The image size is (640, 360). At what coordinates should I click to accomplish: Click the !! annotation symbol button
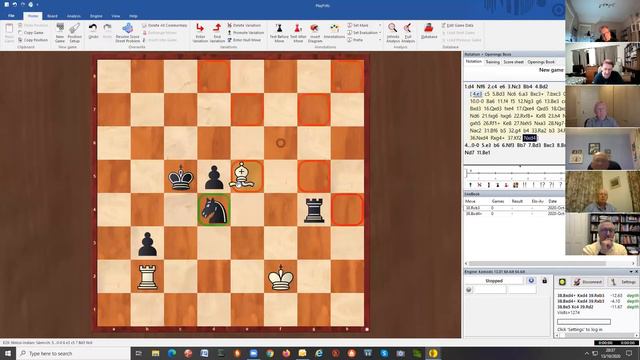(524, 185)
